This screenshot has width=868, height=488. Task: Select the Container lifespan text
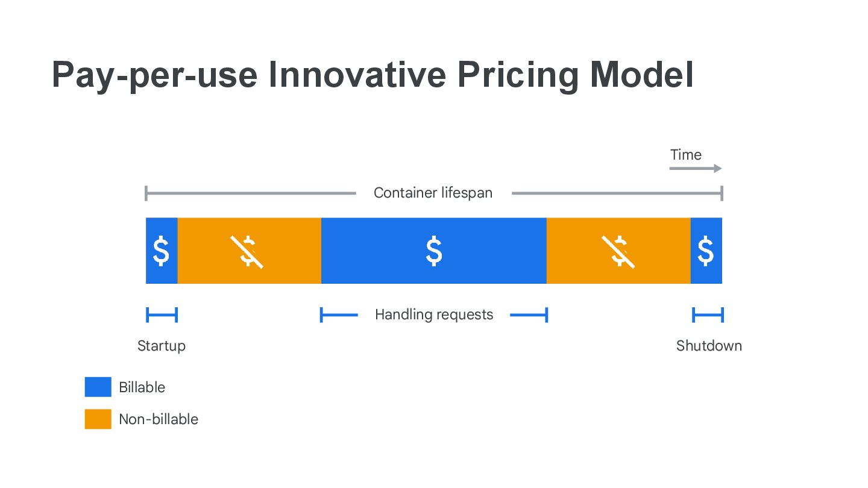[x=433, y=193]
